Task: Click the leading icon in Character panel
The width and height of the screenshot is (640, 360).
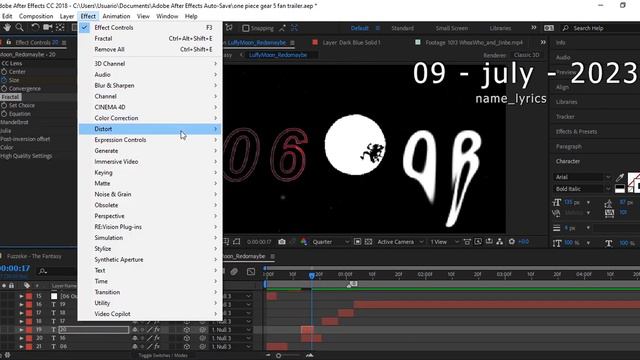Action: click(x=609, y=202)
